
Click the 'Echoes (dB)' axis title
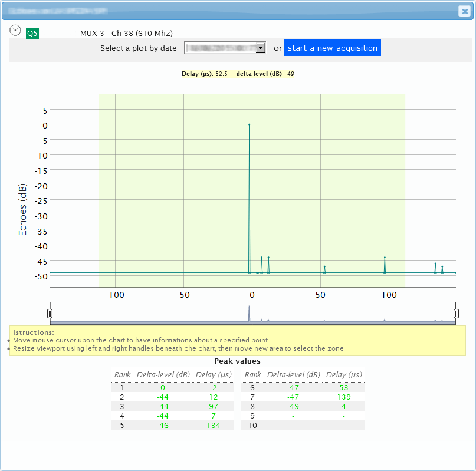pos(23,210)
